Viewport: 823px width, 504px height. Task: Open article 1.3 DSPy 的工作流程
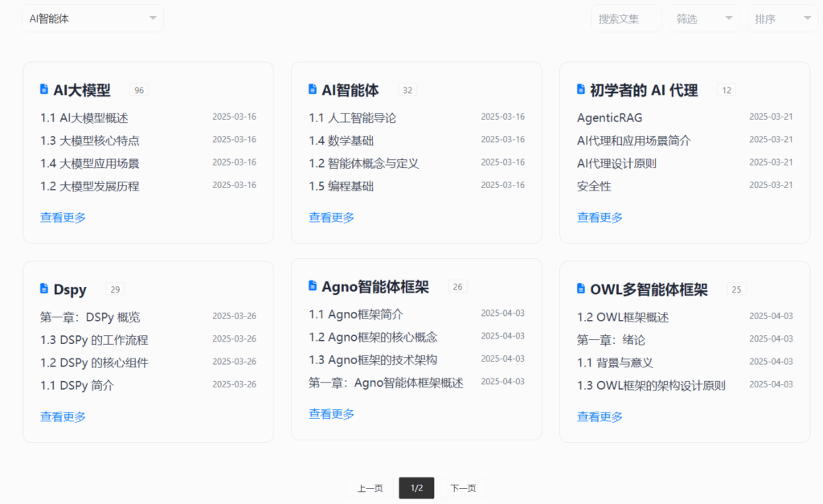point(94,340)
